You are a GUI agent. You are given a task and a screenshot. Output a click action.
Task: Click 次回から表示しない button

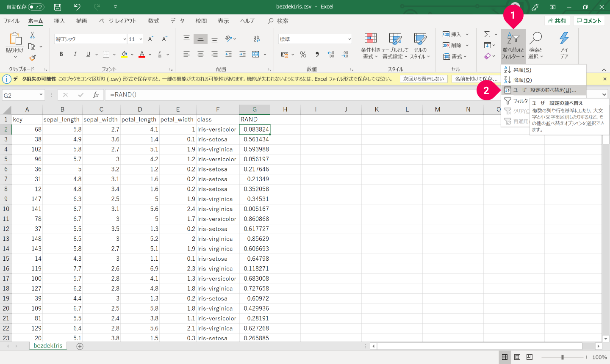424,79
